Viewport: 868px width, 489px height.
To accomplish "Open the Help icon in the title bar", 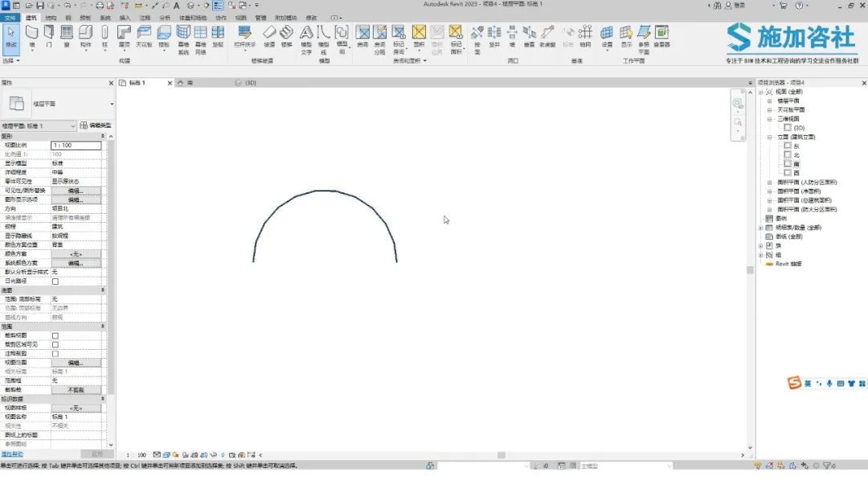I will point(799,6).
